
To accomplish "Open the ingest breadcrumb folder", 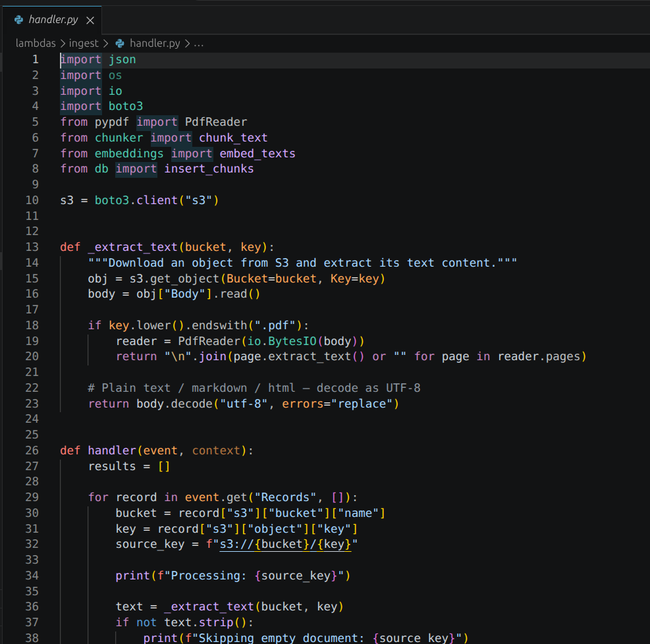I will (84, 43).
